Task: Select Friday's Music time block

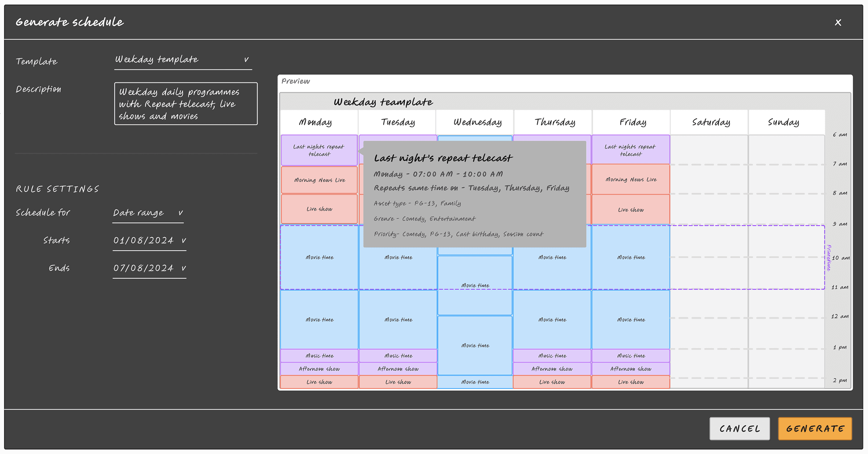Action: 631,356
